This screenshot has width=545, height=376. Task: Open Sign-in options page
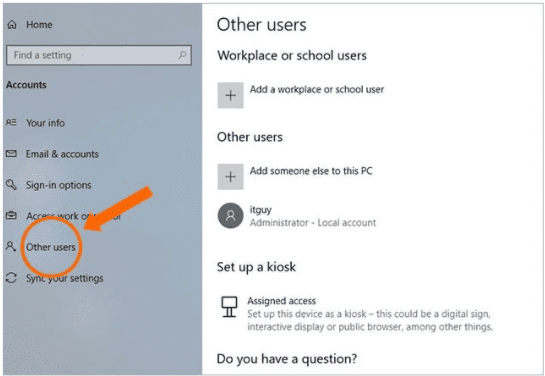59,185
